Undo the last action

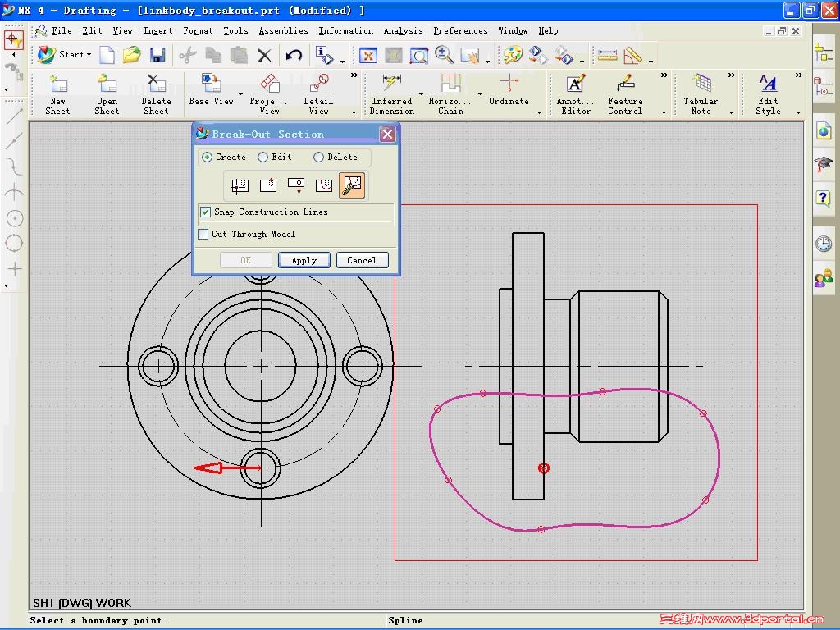[294, 55]
